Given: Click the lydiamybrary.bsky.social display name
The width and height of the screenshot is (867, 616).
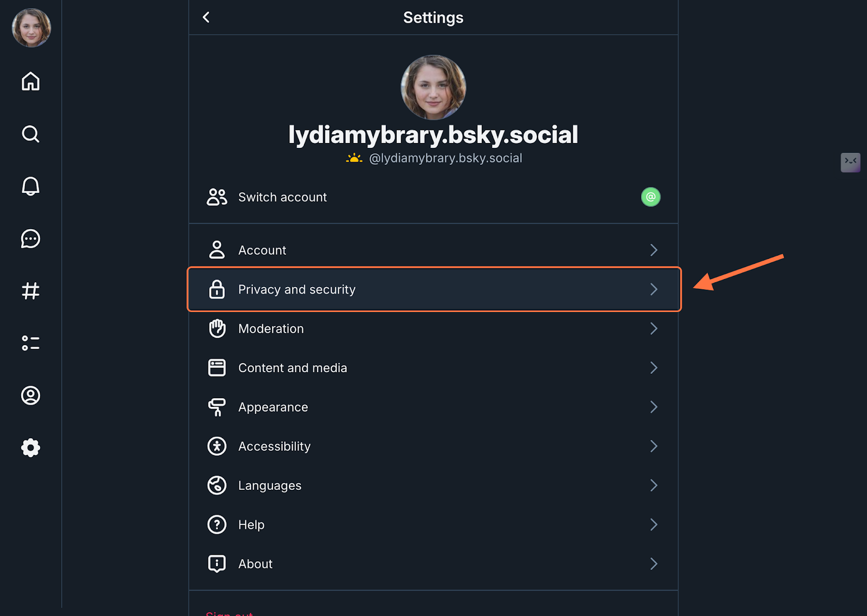Looking at the screenshot, I should coord(433,135).
